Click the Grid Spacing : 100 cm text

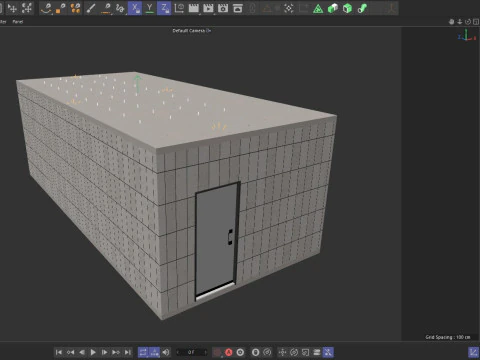point(448,337)
